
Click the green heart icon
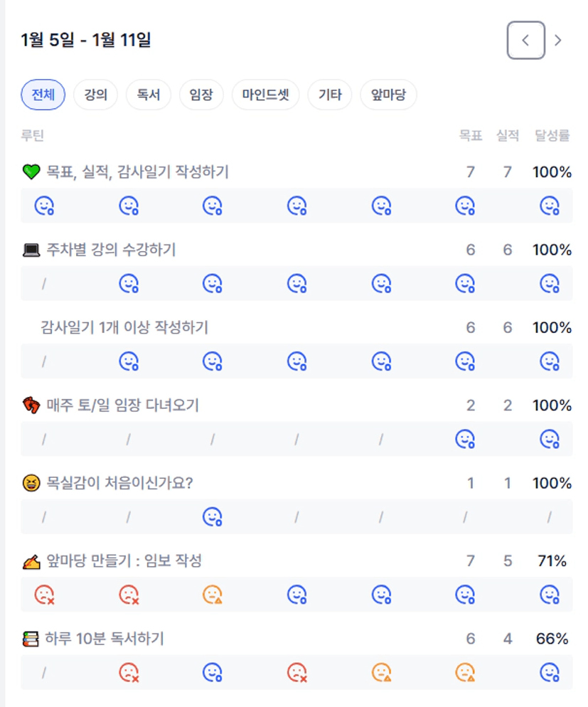[31, 171]
